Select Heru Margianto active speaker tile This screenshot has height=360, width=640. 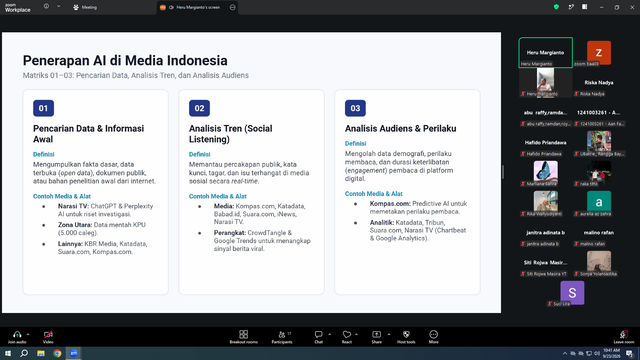pos(545,52)
